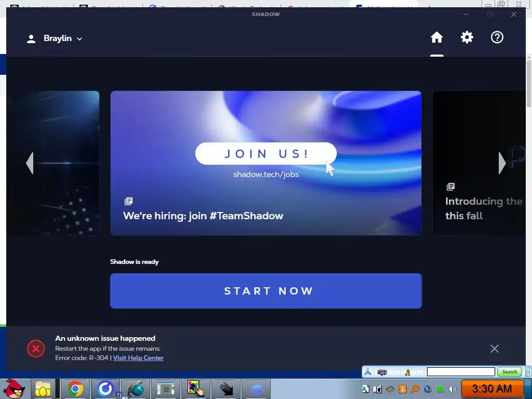
Task: Open the black pixelated arrow taskbar icon
Action: point(225,389)
